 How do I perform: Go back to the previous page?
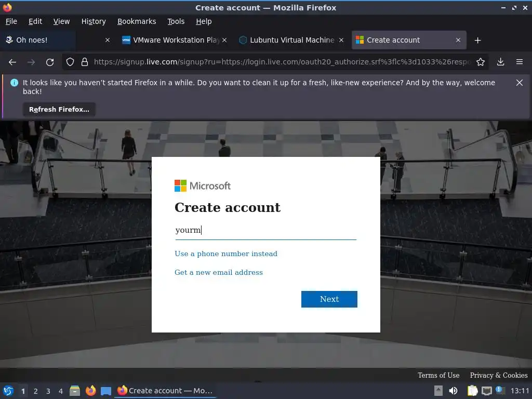pos(12,62)
